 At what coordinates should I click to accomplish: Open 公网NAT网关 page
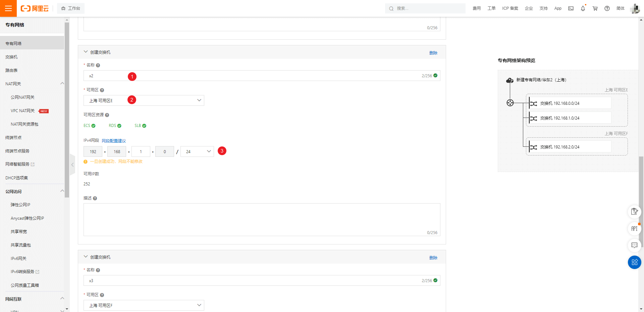tap(22, 97)
